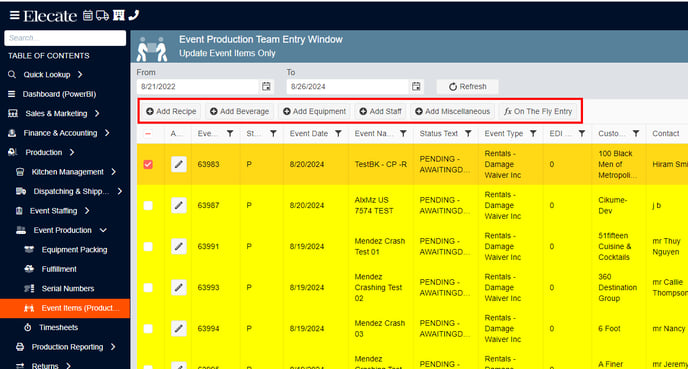Click the Add Miscellaneous button
688x369 pixels.
pyautogui.click(x=452, y=111)
